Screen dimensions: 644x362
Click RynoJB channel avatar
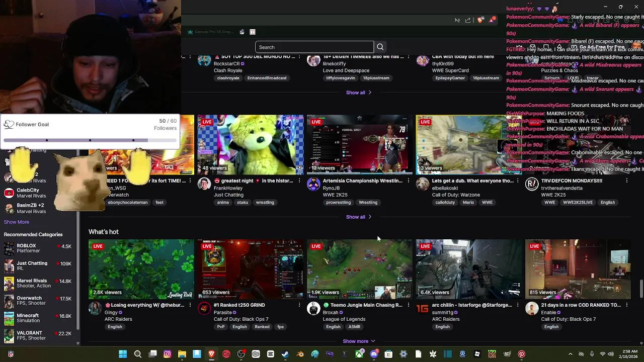[313, 184]
